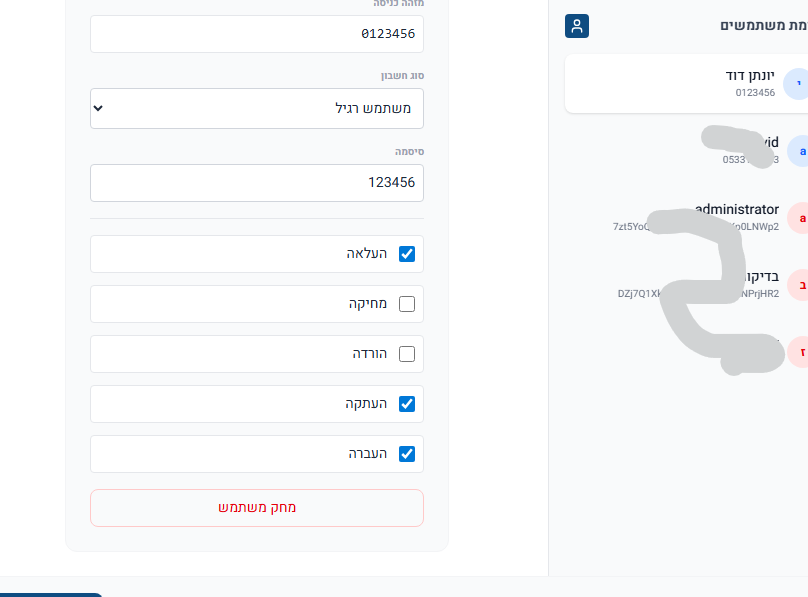Click the red 'a' administrator avatar
808x597 pixels.
[x=799, y=218]
